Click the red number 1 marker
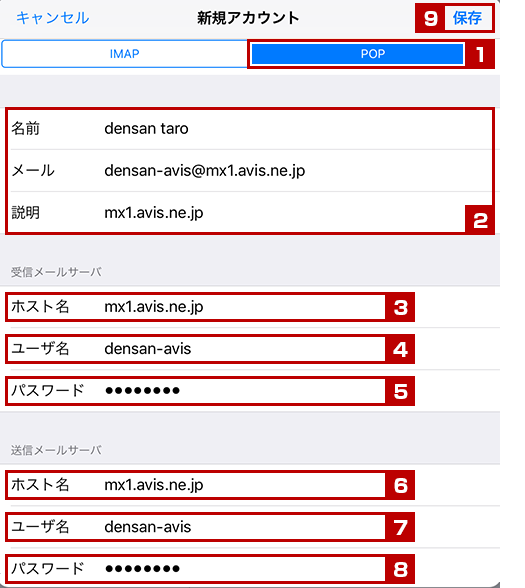The image size is (525, 588). coord(480,55)
